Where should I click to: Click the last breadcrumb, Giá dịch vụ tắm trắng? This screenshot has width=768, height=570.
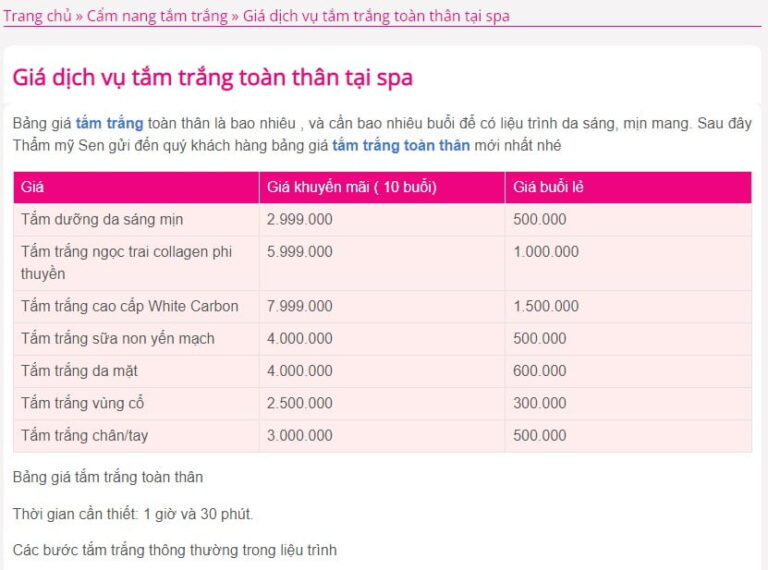click(x=376, y=16)
